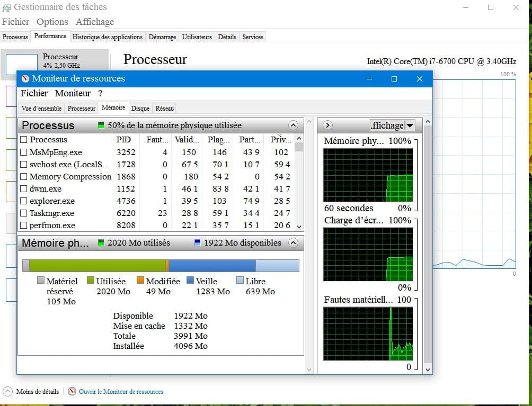Click the Moins de détails arrow icon
The image size is (532, 406).
tap(7, 392)
